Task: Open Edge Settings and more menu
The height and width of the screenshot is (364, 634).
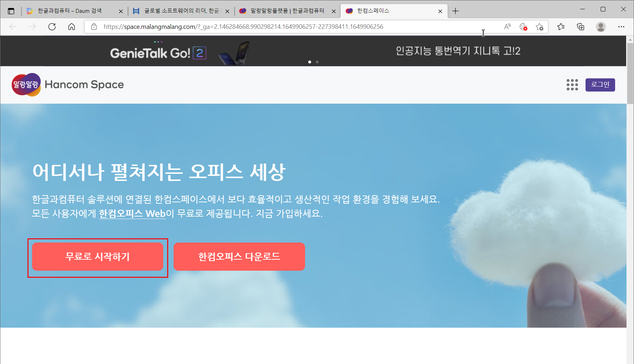Action: point(621,27)
